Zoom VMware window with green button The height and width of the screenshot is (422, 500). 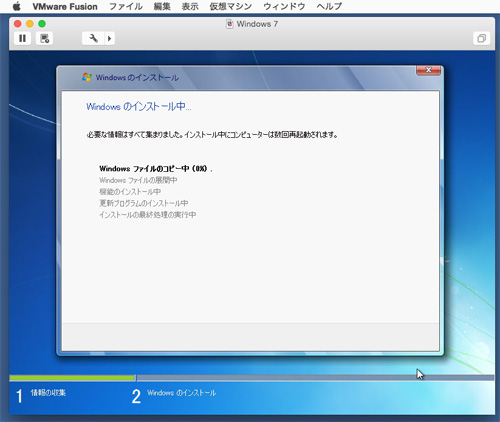coord(42,24)
